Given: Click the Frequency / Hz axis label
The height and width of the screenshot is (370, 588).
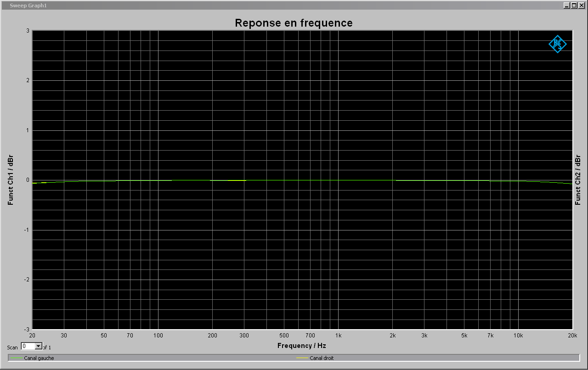Looking at the screenshot, I should click(x=302, y=346).
